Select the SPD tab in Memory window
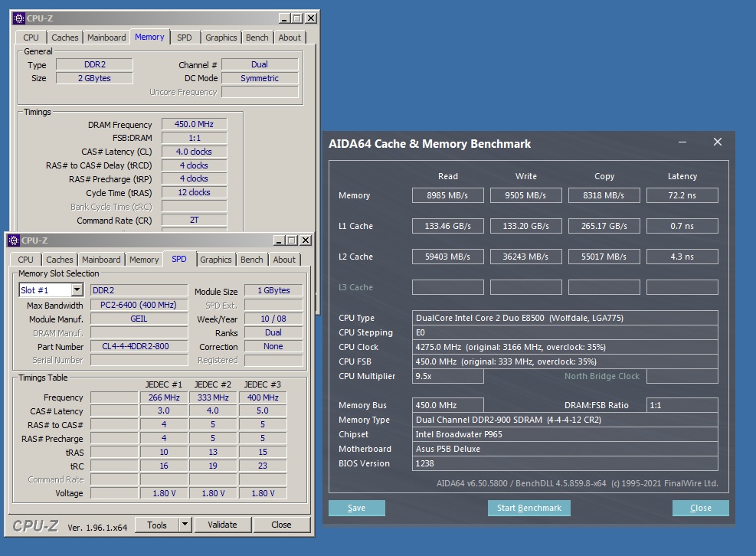The height and width of the screenshot is (556, 756). pos(184,38)
